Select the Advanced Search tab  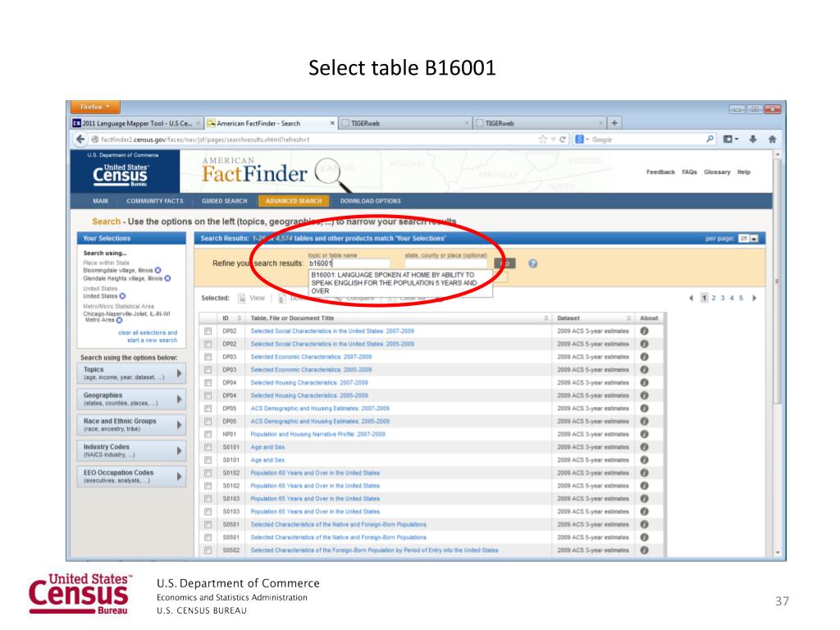click(x=294, y=201)
